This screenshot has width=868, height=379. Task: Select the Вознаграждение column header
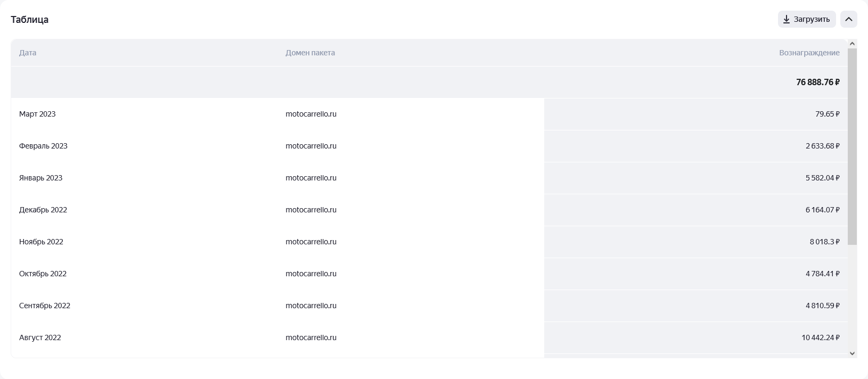(x=809, y=53)
